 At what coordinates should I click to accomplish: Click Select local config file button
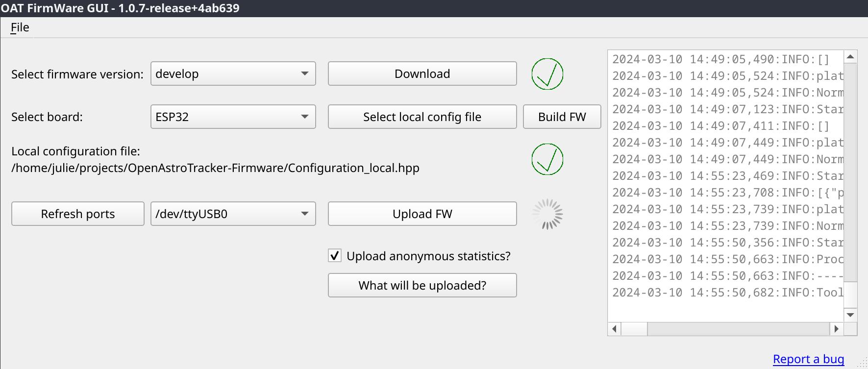(422, 117)
